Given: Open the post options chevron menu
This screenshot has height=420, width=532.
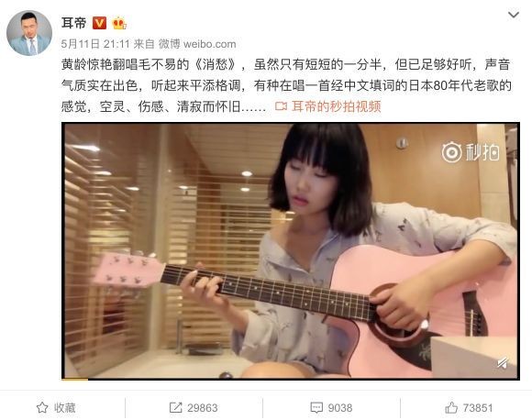Looking at the screenshot, I should pos(513,16).
